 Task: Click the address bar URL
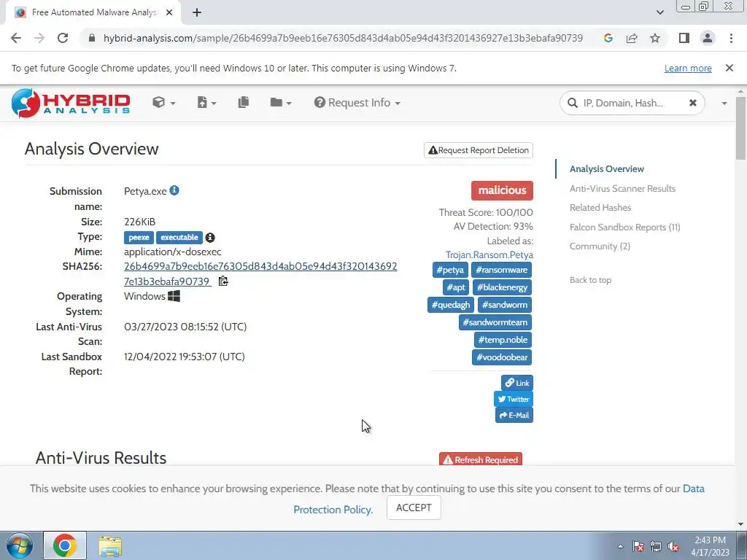click(343, 38)
